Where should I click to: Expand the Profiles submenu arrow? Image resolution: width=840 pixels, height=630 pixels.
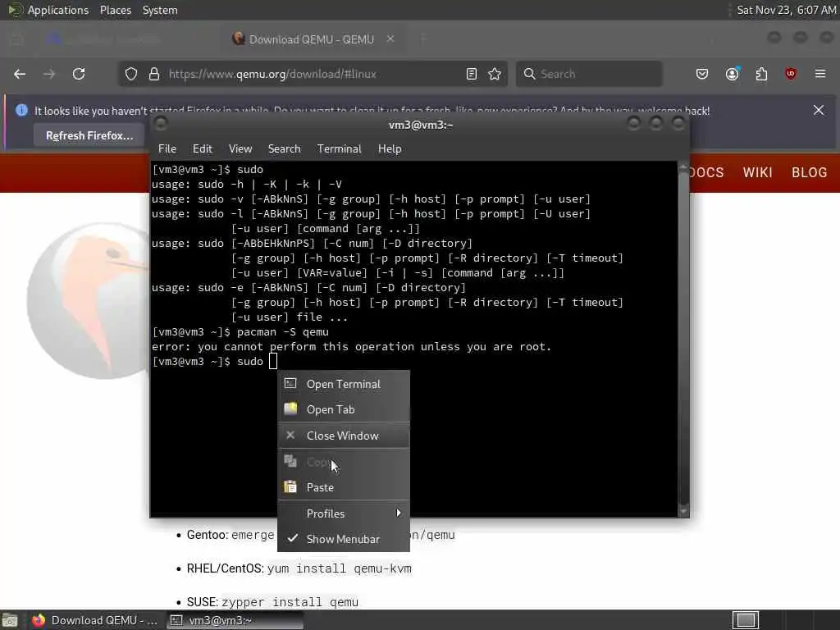[398, 514]
